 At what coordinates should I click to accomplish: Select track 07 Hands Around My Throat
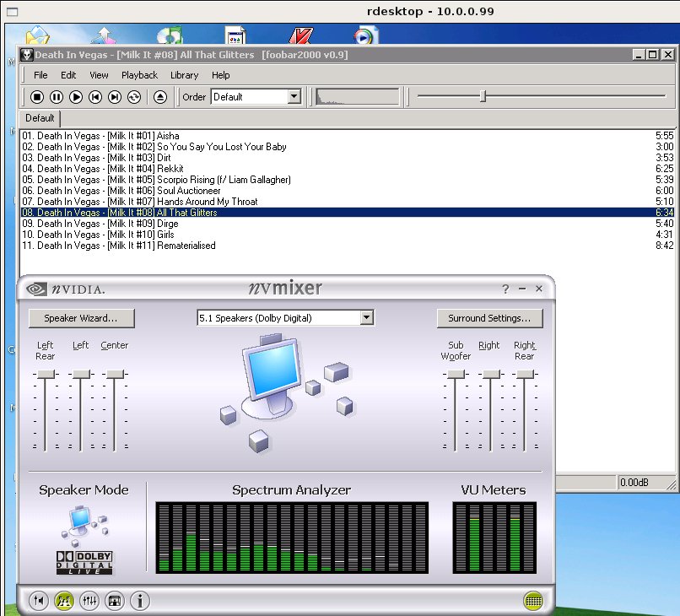coord(348,202)
